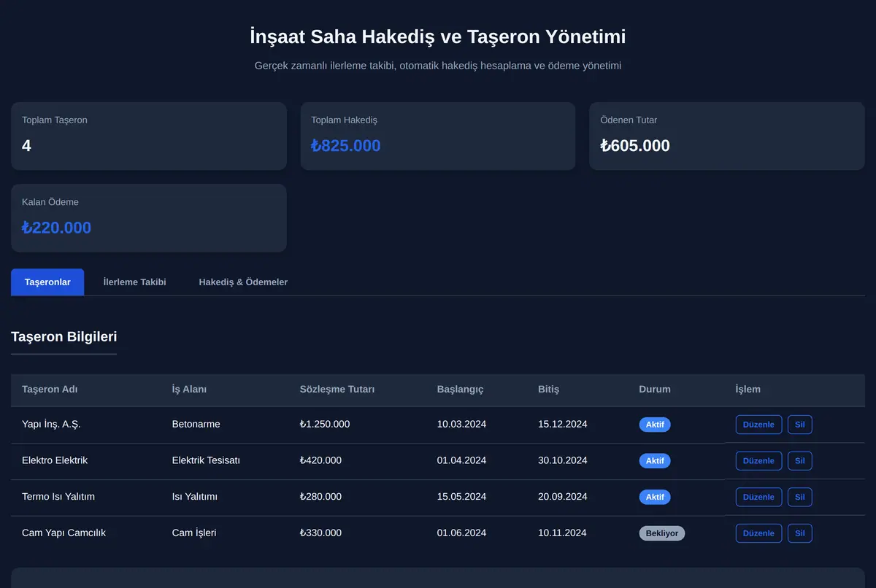This screenshot has height=588, width=876.
Task: Click the ₺420.000 contract amount
Action: [x=320, y=460]
